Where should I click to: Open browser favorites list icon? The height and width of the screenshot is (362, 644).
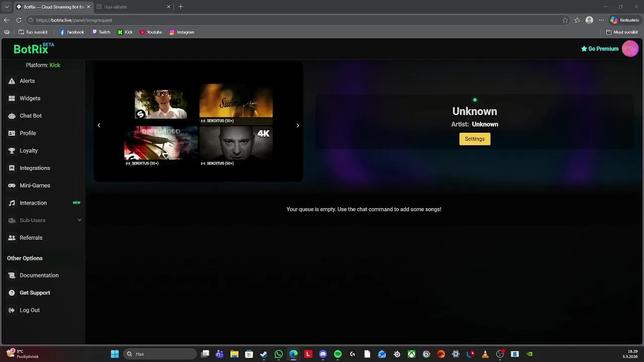577,20
